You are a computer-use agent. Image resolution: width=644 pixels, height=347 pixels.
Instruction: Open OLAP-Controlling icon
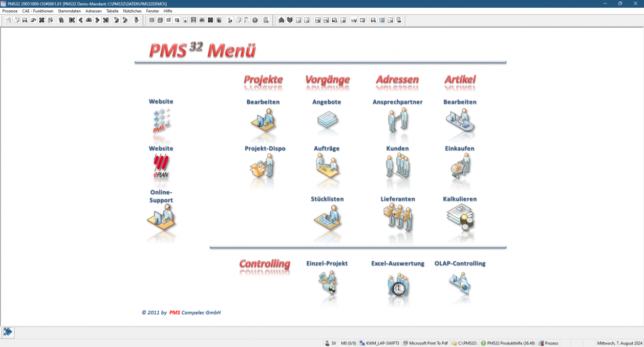(460, 283)
